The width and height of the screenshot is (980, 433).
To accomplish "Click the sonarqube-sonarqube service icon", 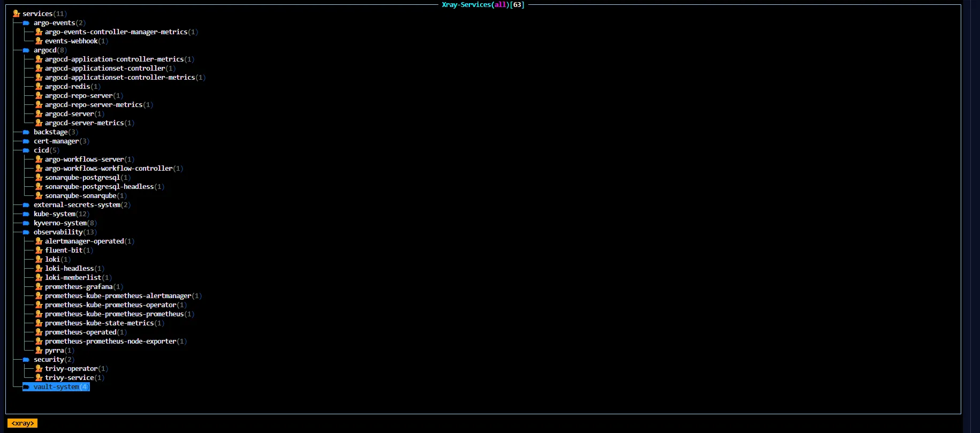I will (39, 196).
